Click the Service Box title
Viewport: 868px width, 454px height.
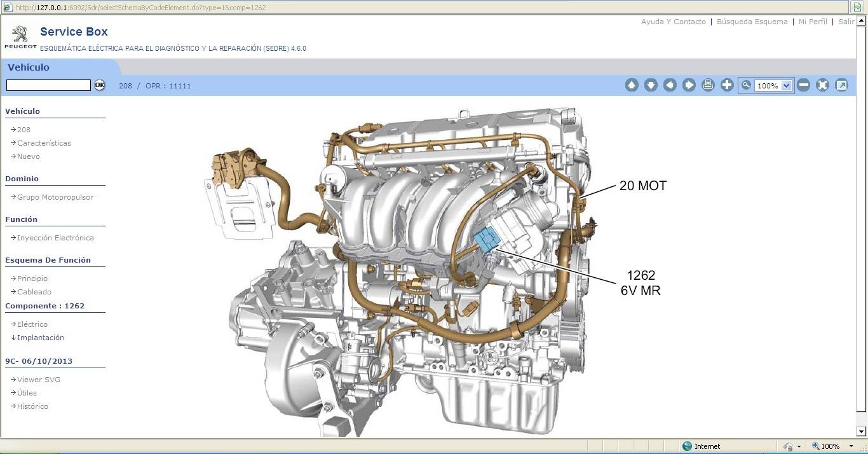pyautogui.click(x=74, y=32)
